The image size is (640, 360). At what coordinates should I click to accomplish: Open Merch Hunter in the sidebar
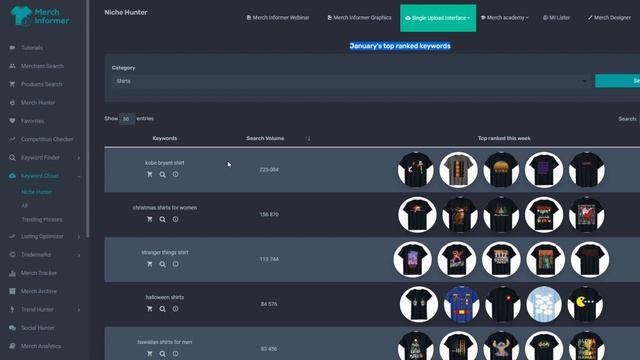point(38,103)
